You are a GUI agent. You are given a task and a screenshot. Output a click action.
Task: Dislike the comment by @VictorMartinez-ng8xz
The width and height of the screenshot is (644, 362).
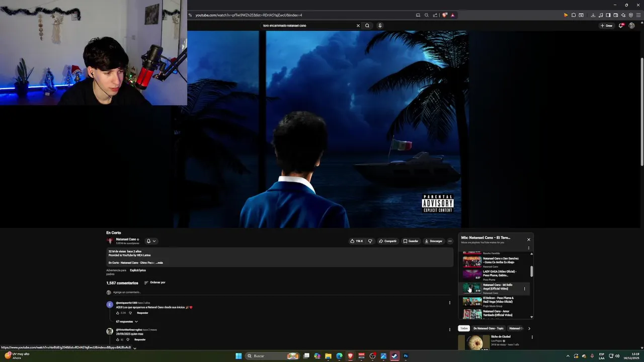pos(128,339)
